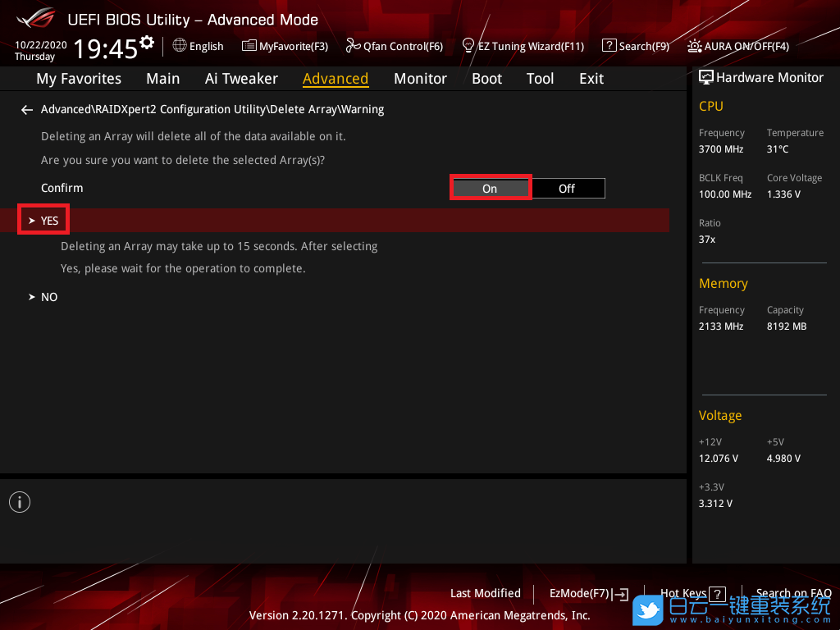Image resolution: width=840 pixels, height=630 pixels.
Task: Click the info icon in the help panel
Action: click(20, 502)
